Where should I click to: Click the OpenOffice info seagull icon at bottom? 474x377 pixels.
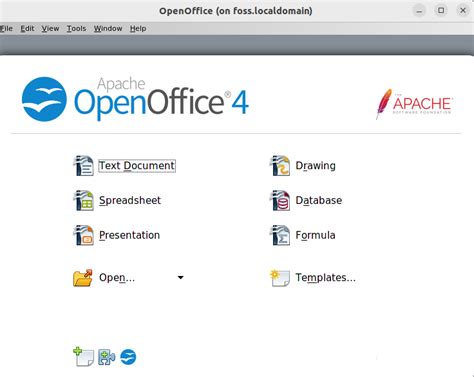point(128,357)
